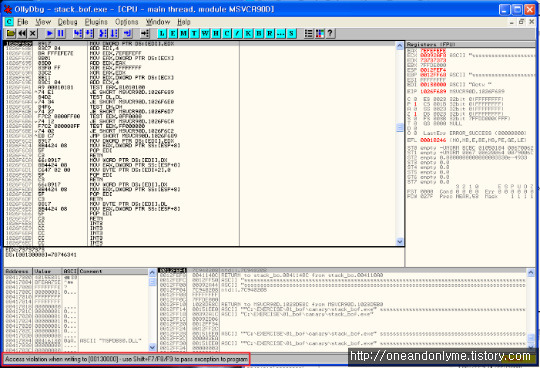
Task: Show the Log window with L button
Action: coord(162,33)
